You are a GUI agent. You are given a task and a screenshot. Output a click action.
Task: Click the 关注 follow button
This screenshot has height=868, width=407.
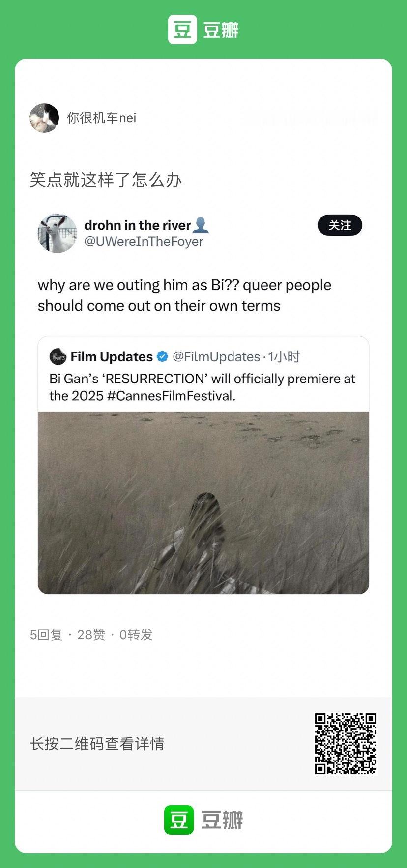(340, 225)
